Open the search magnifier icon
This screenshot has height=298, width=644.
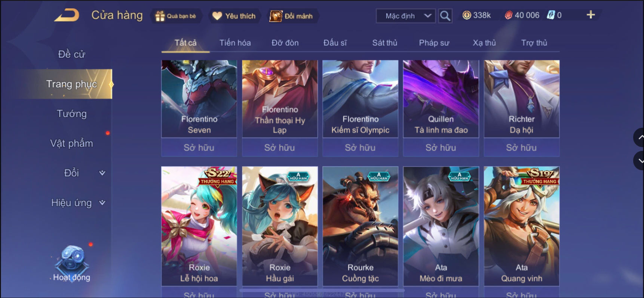pyautogui.click(x=445, y=16)
